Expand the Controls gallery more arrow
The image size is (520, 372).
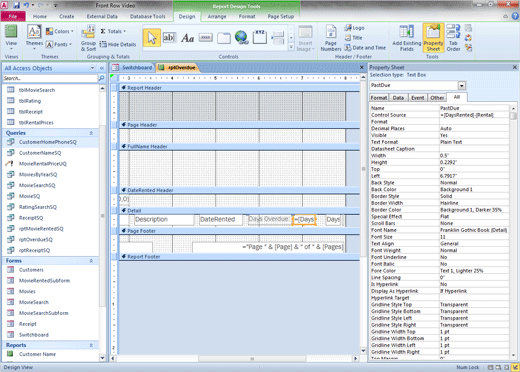(x=291, y=48)
